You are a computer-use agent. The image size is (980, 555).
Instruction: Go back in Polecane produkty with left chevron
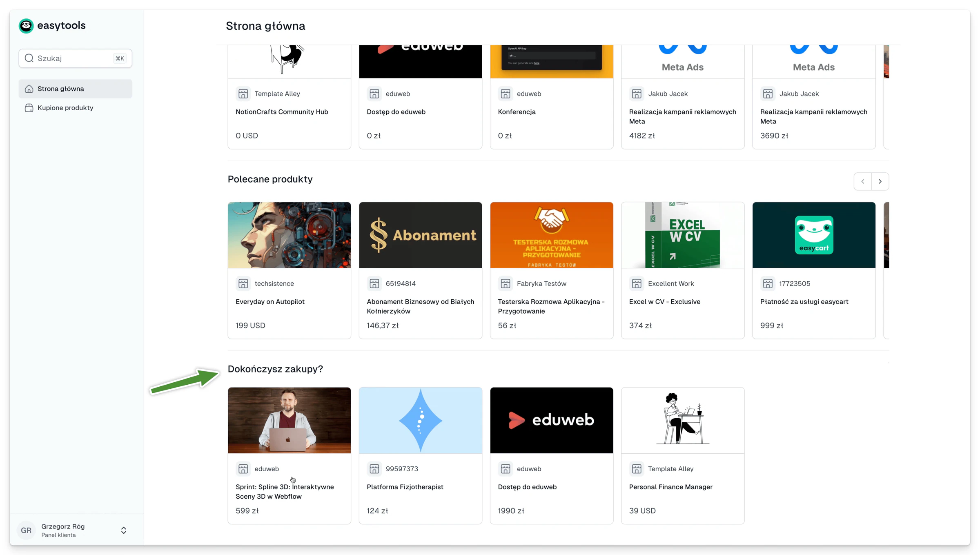863,181
